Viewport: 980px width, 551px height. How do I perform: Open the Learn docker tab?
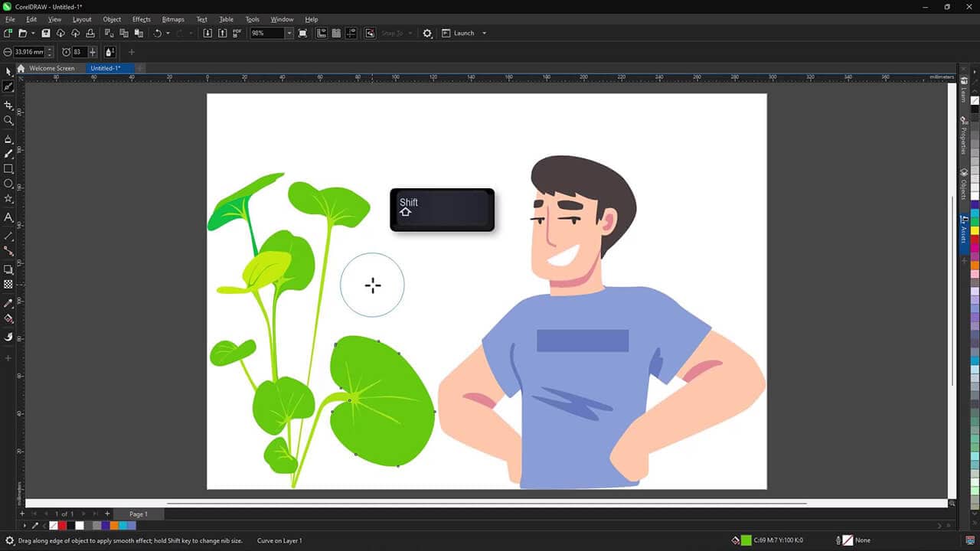click(x=964, y=90)
